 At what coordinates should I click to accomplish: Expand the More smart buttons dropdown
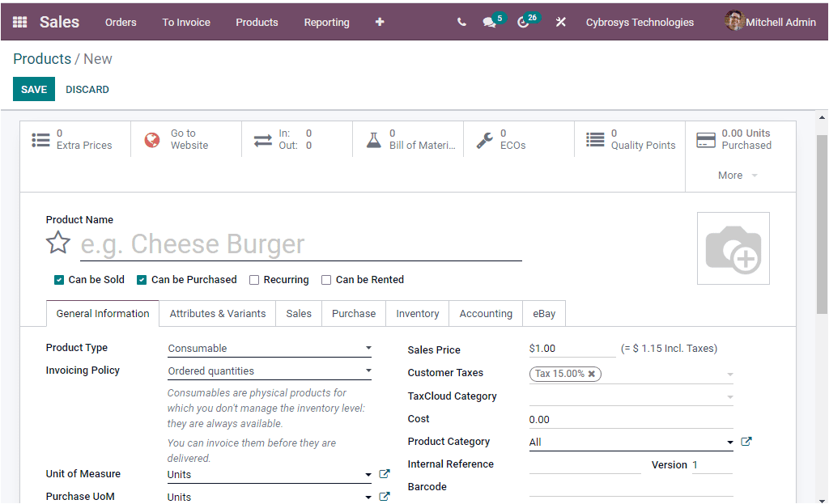[x=735, y=175]
